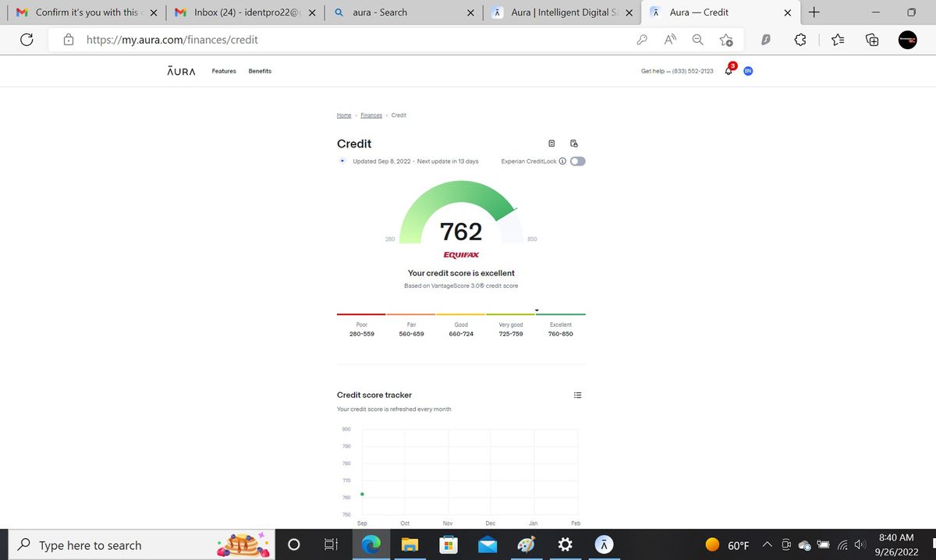The width and height of the screenshot is (936, 560).
Task: Open Microsoft Edge from taskbar
Action: click(371, 545)
